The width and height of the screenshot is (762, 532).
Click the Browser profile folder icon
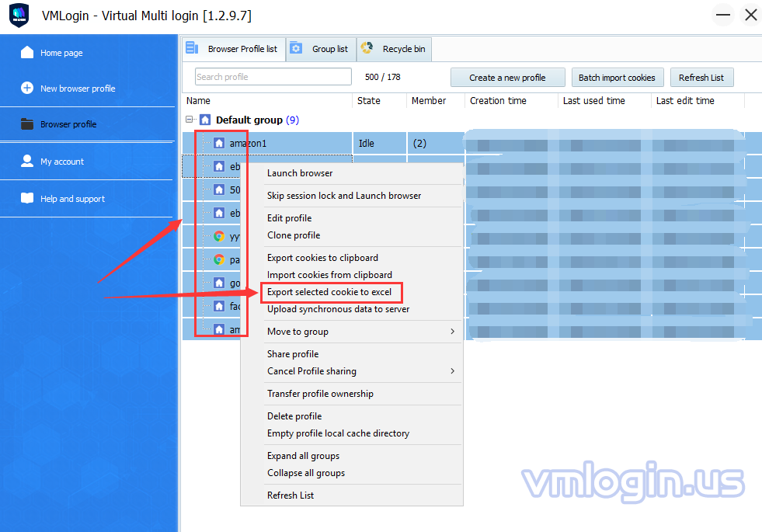click(27, 124)
